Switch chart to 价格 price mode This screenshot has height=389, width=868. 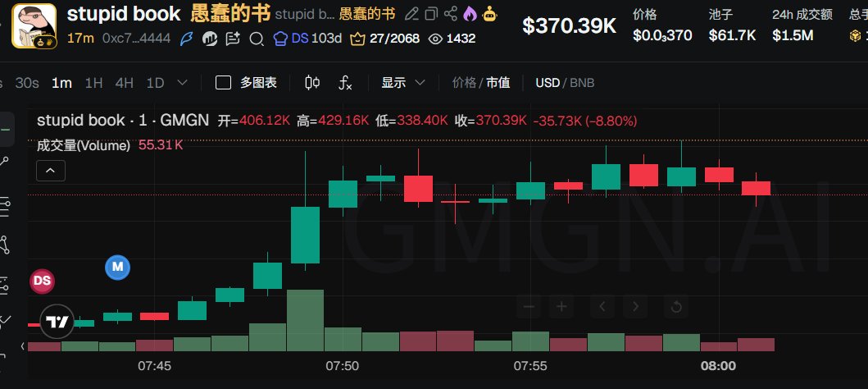point(464,83)
